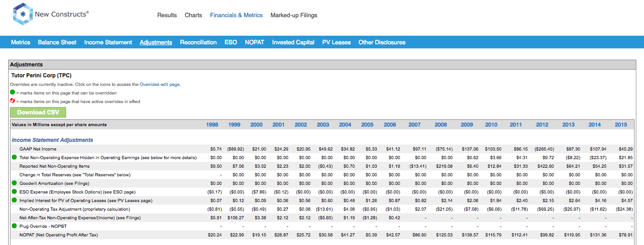
Task: Click the 2007 year column header
Action: tap(415, 125)
